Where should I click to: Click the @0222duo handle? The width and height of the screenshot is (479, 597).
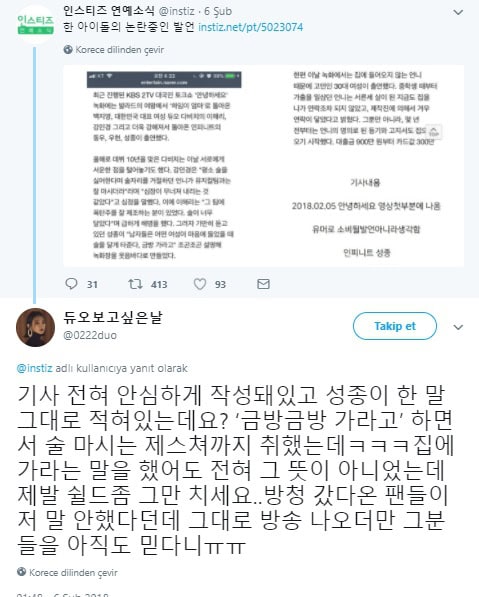pos(90,335)
